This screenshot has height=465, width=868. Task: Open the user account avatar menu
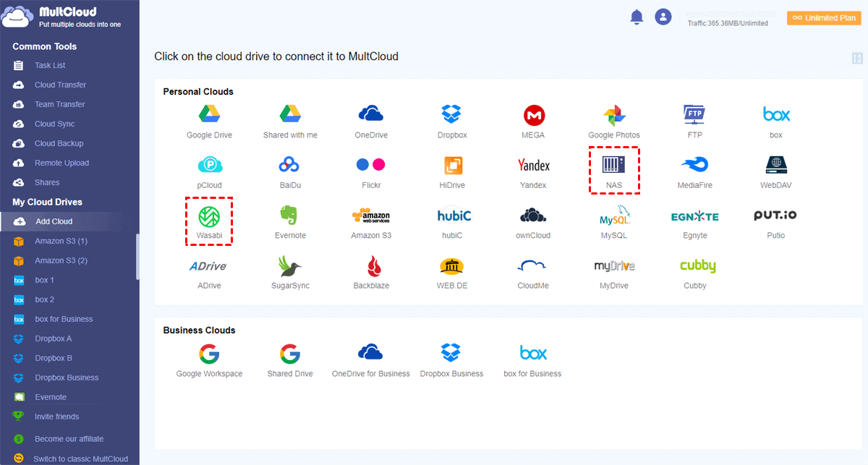(663, 17)
